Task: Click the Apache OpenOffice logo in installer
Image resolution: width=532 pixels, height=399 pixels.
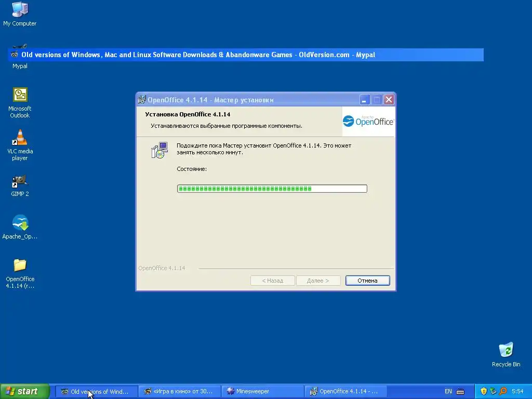Action: (368, 121)
